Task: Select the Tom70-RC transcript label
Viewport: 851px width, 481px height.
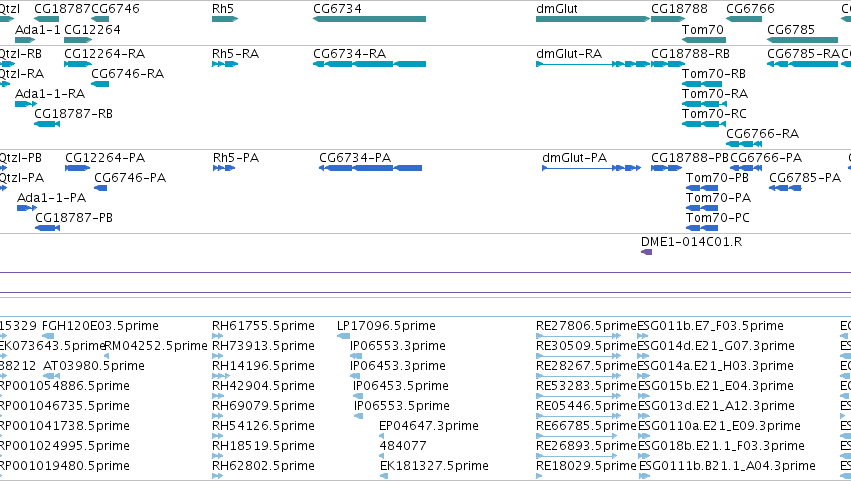Action: [x=714, y=114]
